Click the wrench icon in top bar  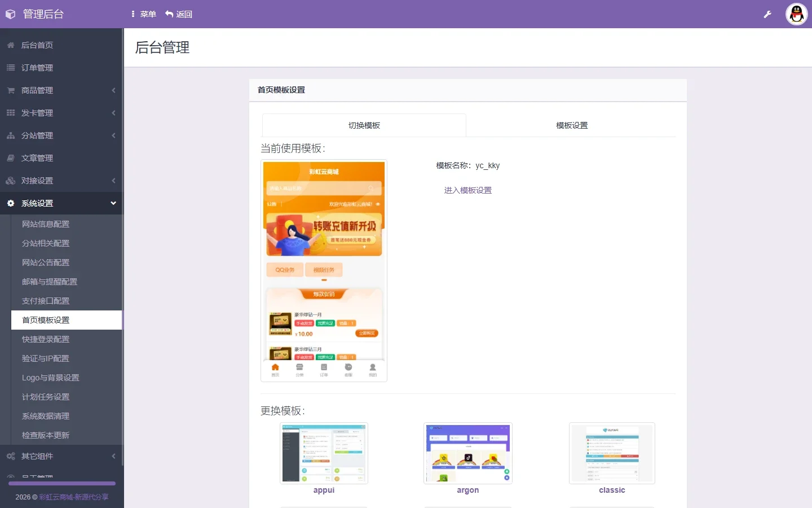pyautogui.click(x=767, y=15)
